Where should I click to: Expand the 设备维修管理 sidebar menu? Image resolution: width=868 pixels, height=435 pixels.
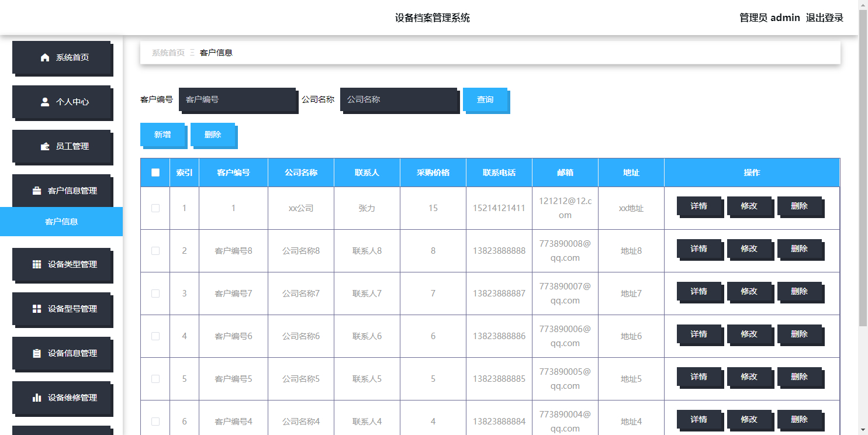(61, 398)
